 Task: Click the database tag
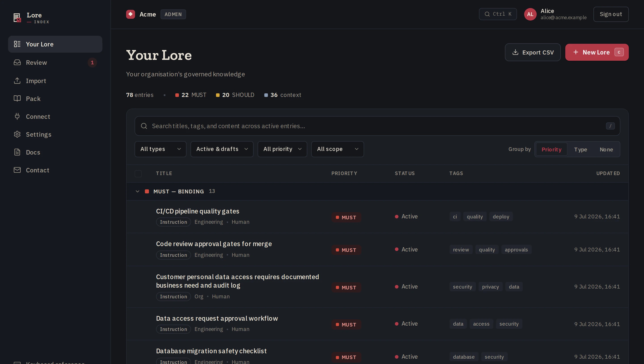pos(464,357)
